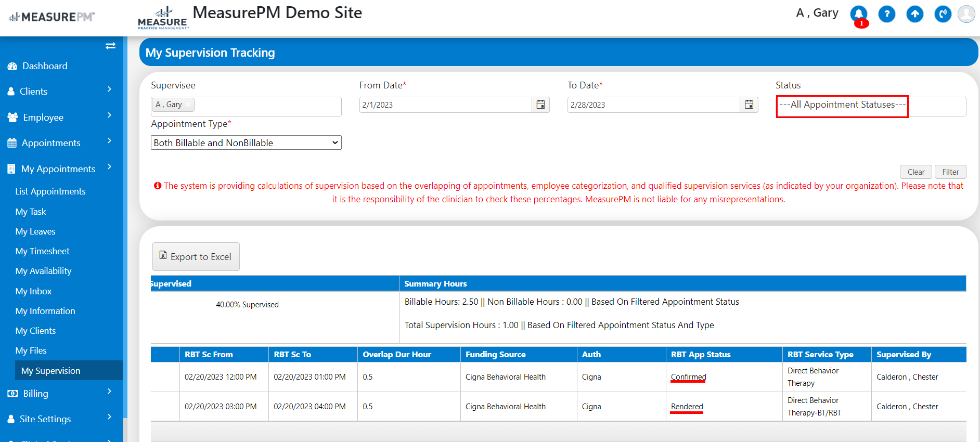Click the Auth column header
Image resolution: width=980 pixels, height=442 pixels.
tap(621, 354)
